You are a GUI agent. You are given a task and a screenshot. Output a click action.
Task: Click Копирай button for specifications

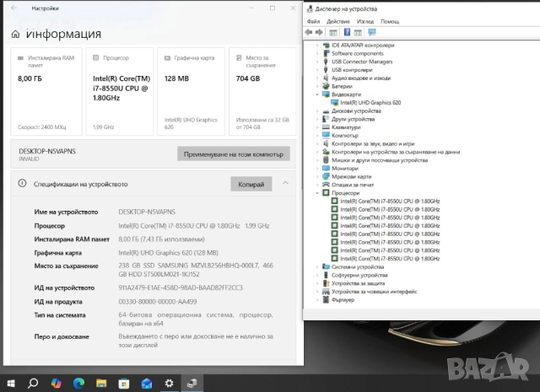251,184
